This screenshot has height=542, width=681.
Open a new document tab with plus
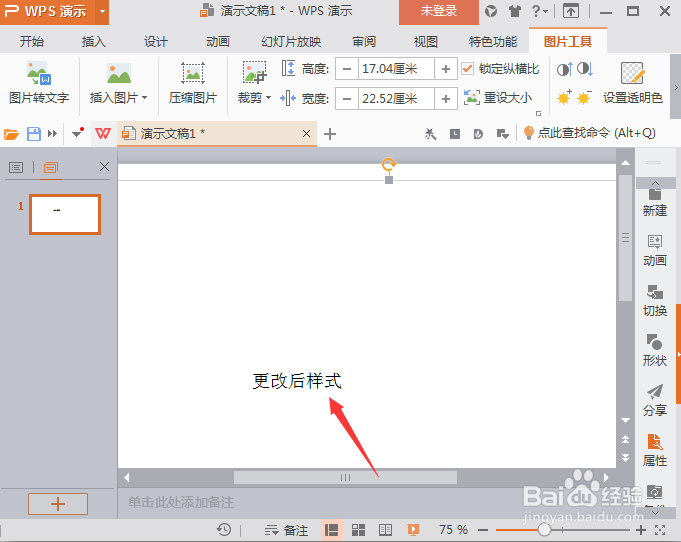coord(330,134)
